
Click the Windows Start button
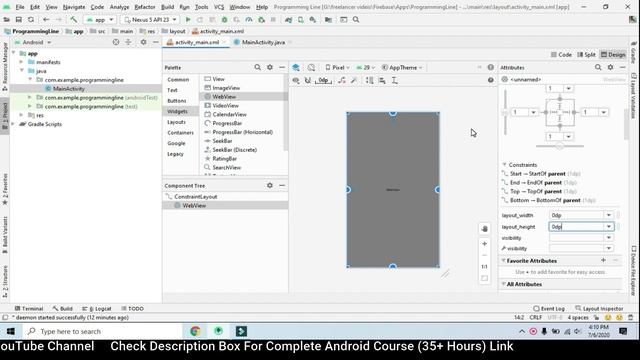(11, 331)
